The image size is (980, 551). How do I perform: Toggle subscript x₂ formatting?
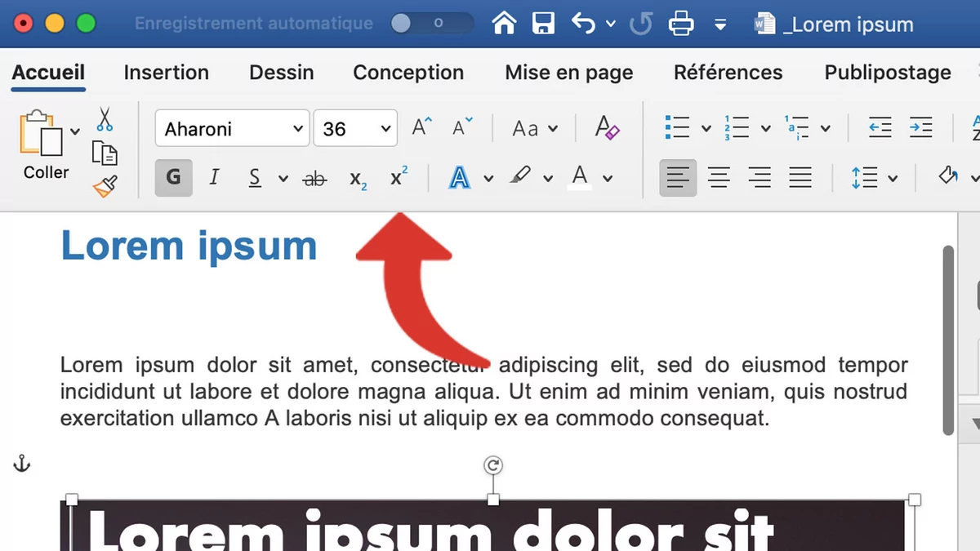coord(358,180)
